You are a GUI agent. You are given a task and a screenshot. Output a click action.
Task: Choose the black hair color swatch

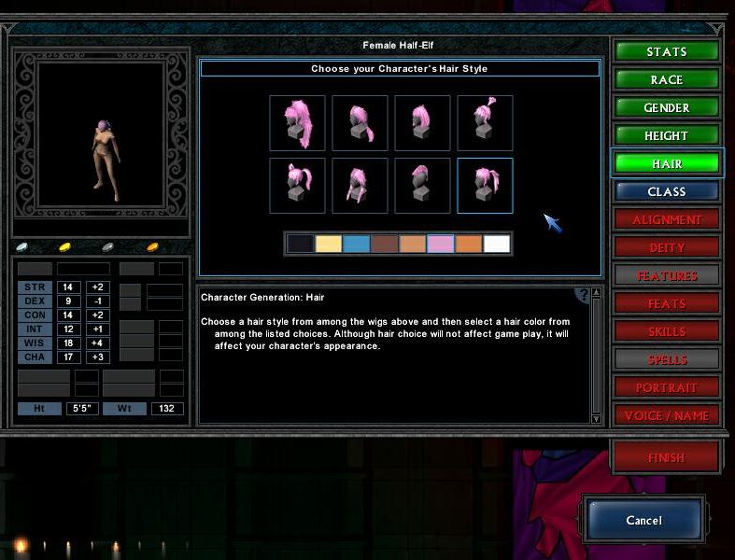[x=300, y=244]
